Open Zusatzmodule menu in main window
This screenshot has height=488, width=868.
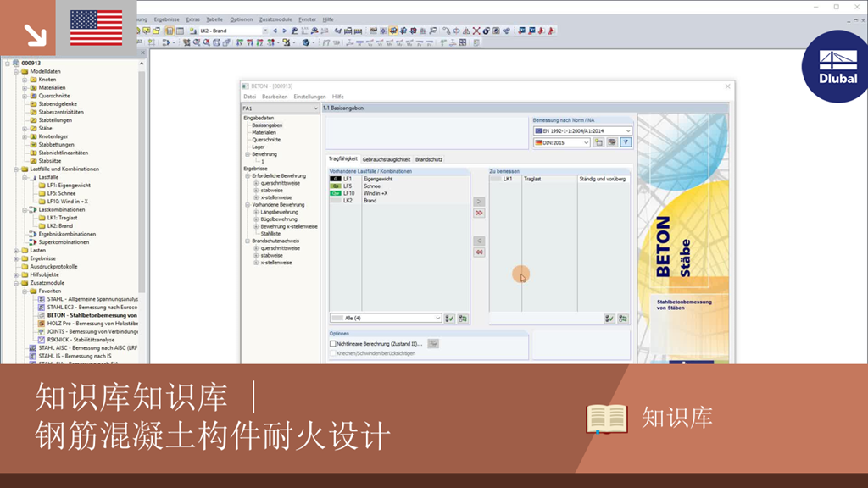(x=275, y=19)
